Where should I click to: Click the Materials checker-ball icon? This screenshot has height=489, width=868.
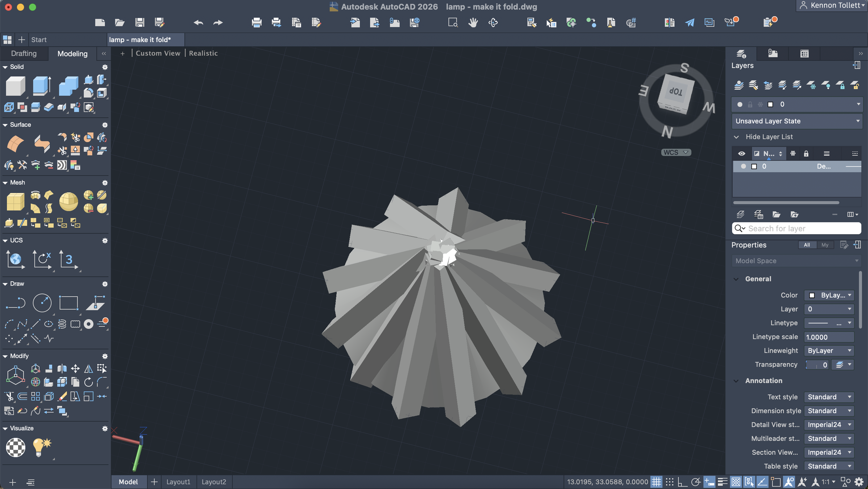coord(16,447)
